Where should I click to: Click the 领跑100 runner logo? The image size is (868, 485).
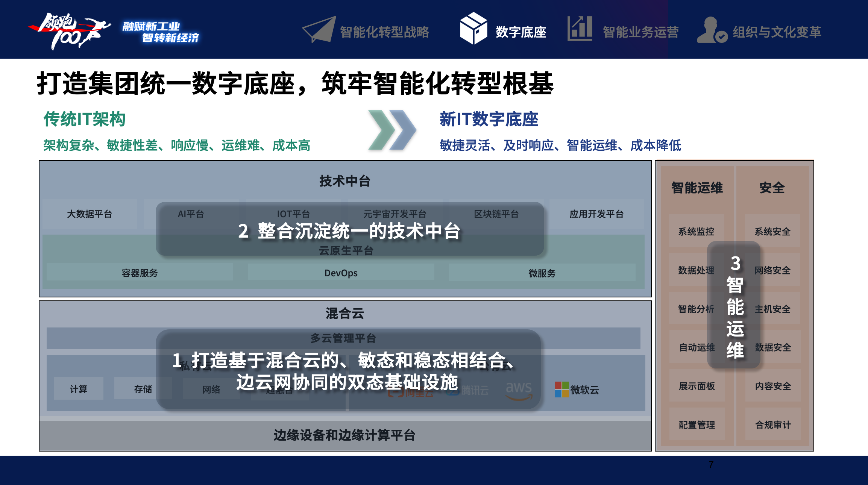pos(70,31)
